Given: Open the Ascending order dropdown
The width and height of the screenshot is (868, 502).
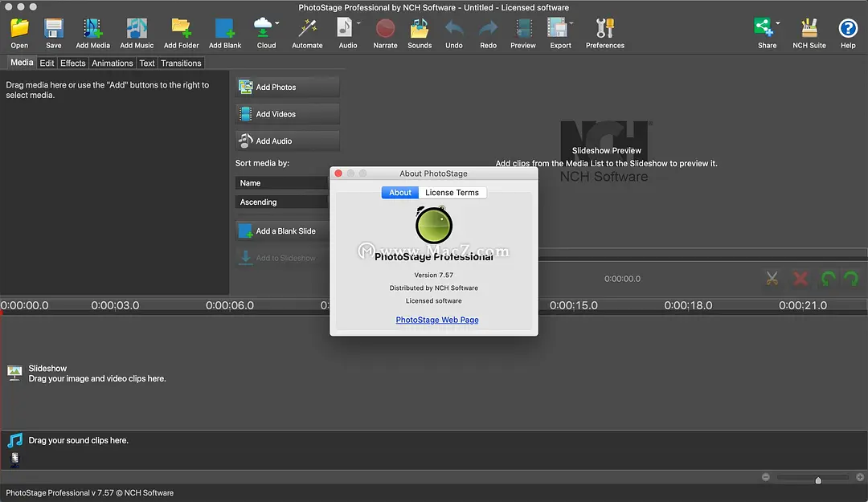Looking at the screenshot, I should [x=282, y=202].
